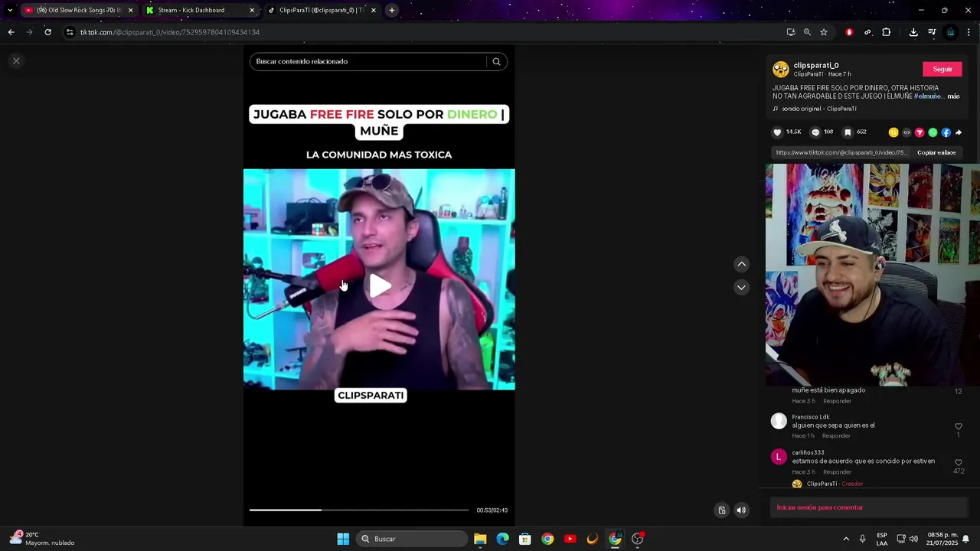This screenshot has height=551, width=980.
Task: Open browser Downloads icon
Action: 913,32
